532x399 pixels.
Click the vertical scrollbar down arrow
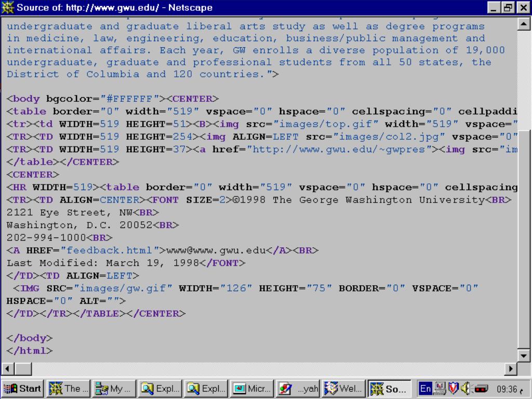(524, 355)
